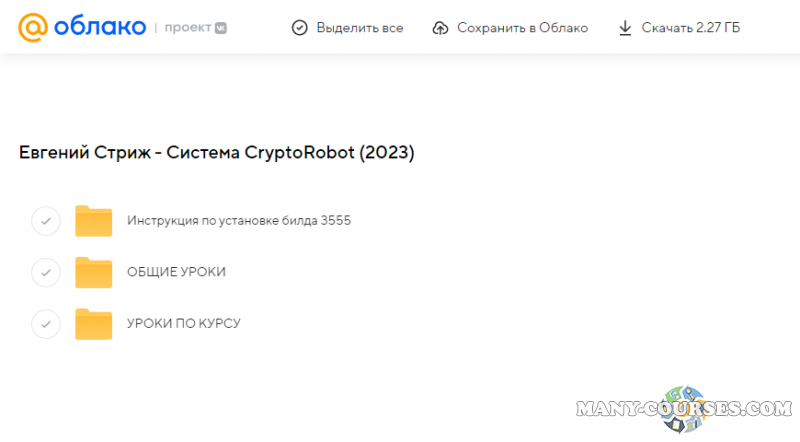Screen dimensions: 800x442
Task: Open ОБЩИЕ УРОКИ by its name
Action: (176, 272)
